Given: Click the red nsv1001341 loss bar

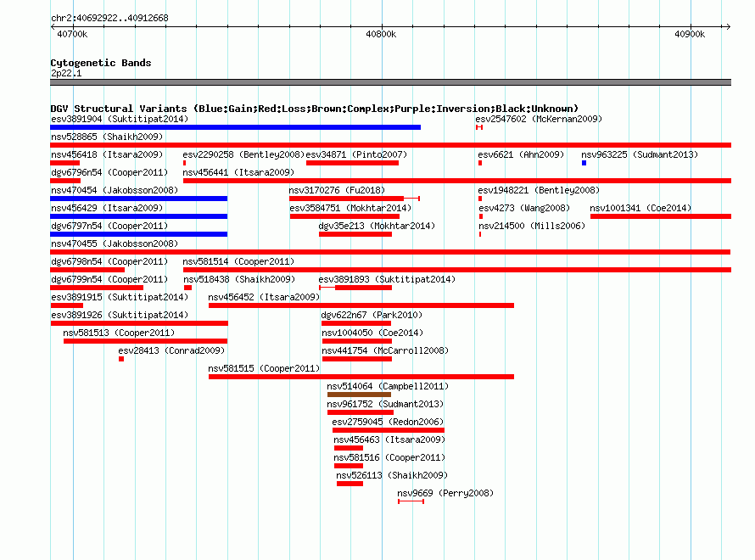Looking at the screenshot, I should (x=661, y=216).
